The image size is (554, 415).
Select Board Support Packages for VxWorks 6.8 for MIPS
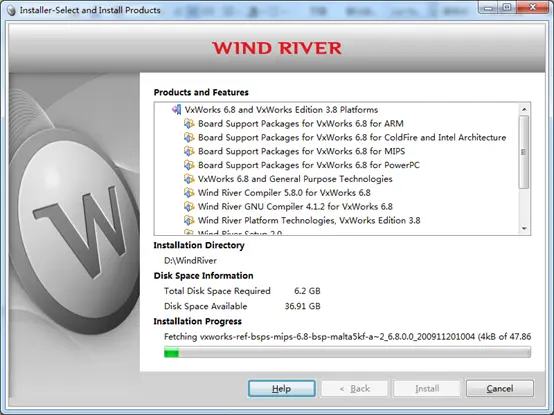pyautogui.click(x=301, y=151)
